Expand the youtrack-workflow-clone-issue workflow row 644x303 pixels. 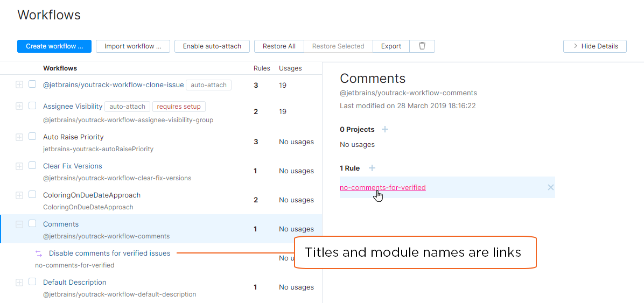19,84
